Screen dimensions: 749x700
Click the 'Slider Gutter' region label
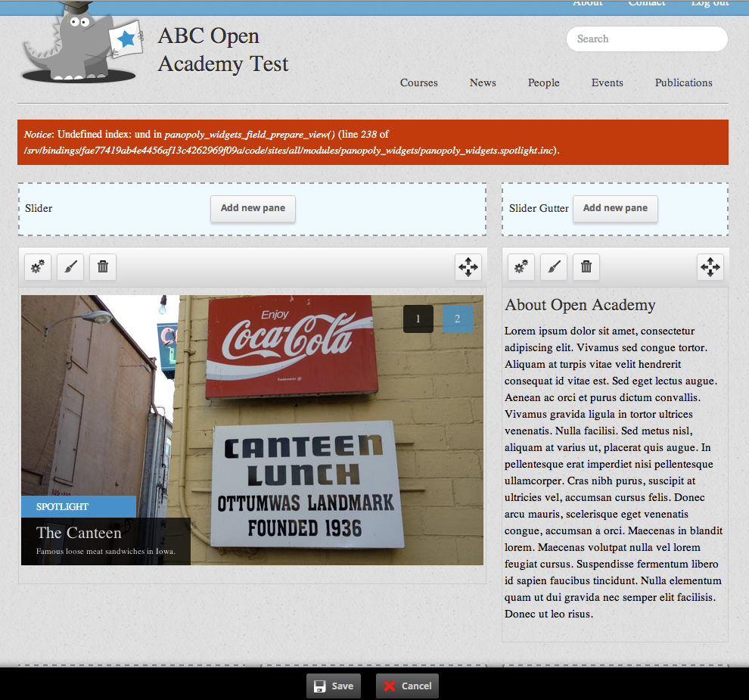click(539, 208)
